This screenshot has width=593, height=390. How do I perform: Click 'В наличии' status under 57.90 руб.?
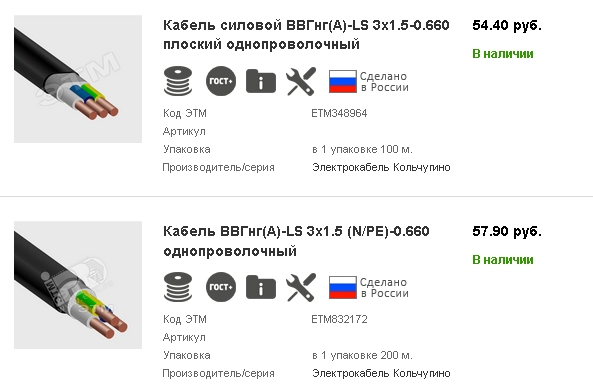(x=503, y=260)
